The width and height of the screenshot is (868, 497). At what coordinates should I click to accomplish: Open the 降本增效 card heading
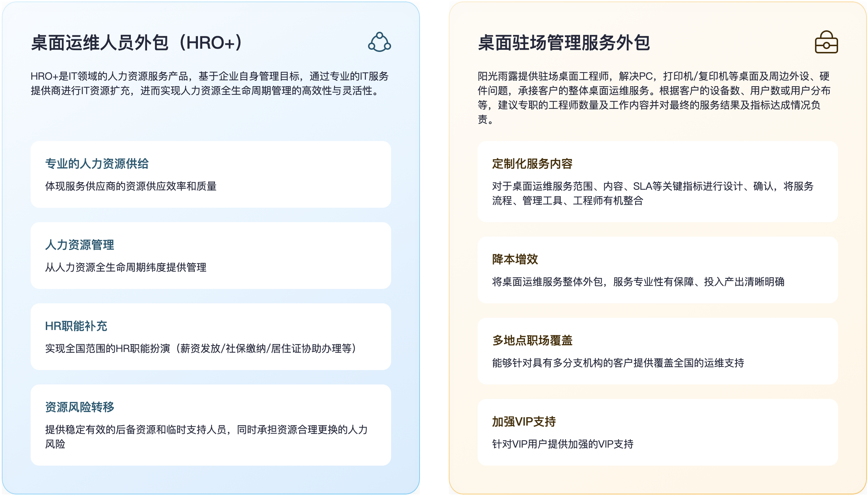(x=515, y=259)
